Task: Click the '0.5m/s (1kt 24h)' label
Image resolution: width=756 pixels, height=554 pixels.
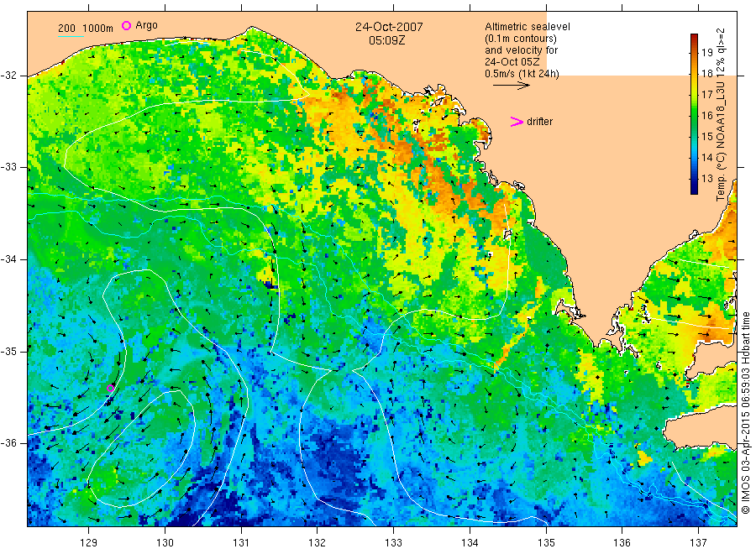Action: 522,74
